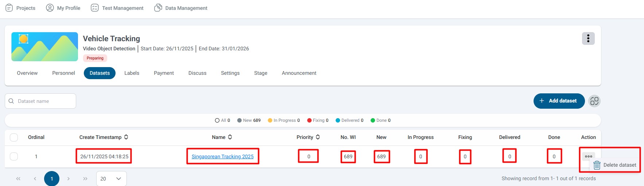Sort by Create Timestamp column arrows
The width and height of the screenshot is (644, 186).
126,137
